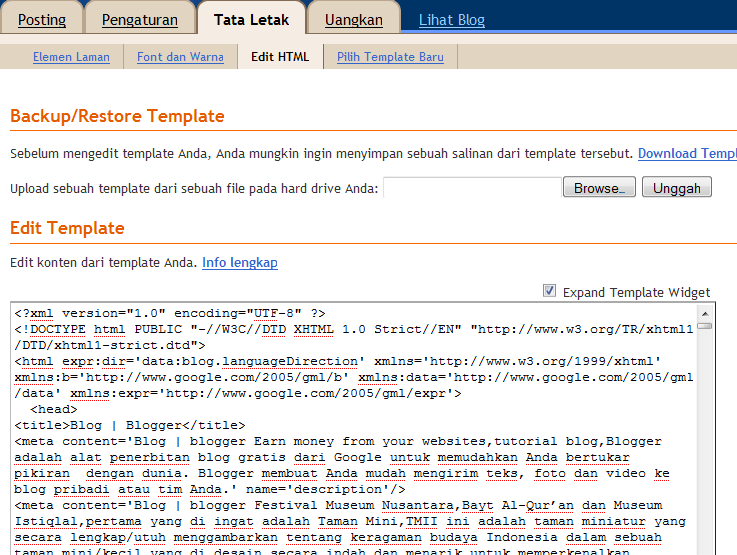Click the Edit Template heading
This screenshot has height=555, width=737.
click(67, 228)
